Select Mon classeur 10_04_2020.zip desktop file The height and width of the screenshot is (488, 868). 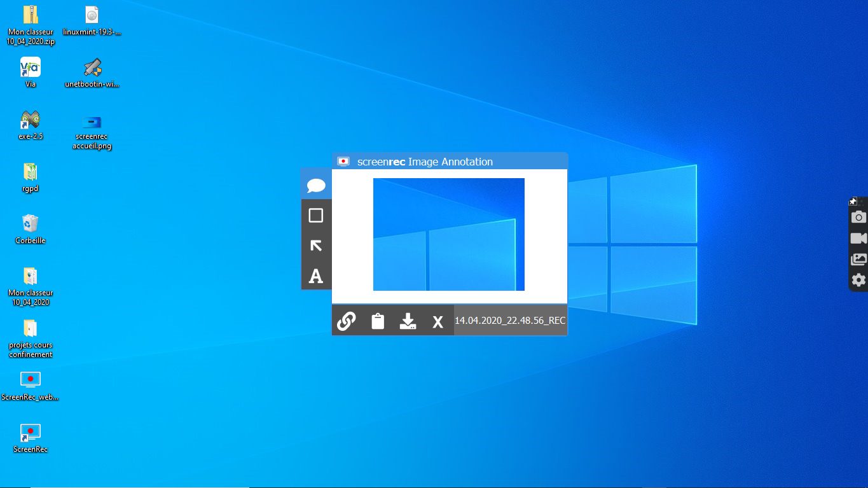point(31,25)
